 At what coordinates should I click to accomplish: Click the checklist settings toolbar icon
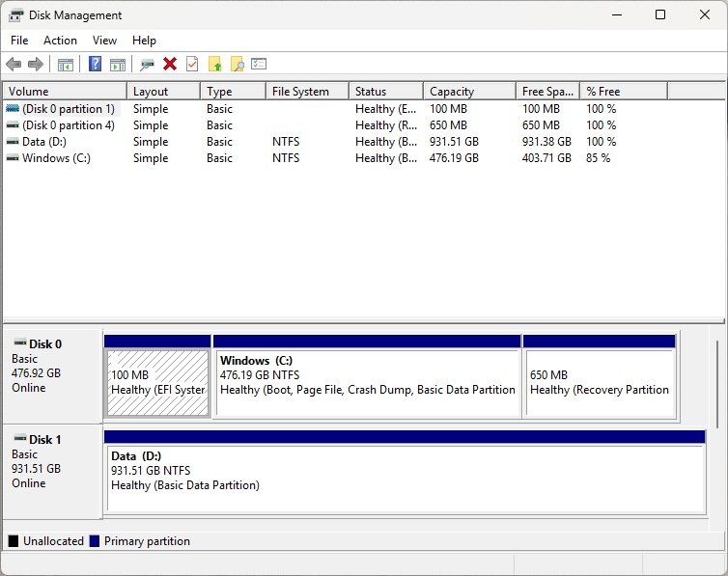259,64
